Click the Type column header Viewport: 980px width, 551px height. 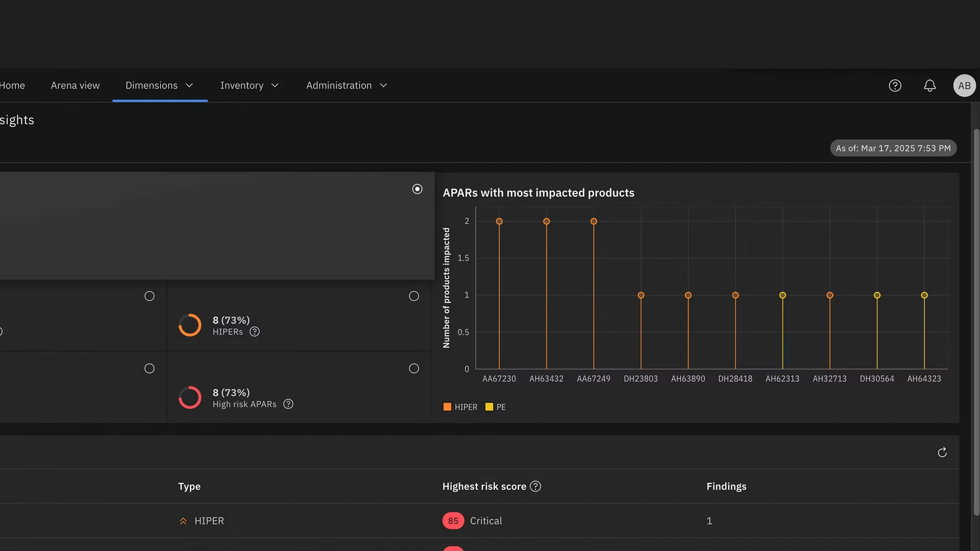[x=189, y=487]
